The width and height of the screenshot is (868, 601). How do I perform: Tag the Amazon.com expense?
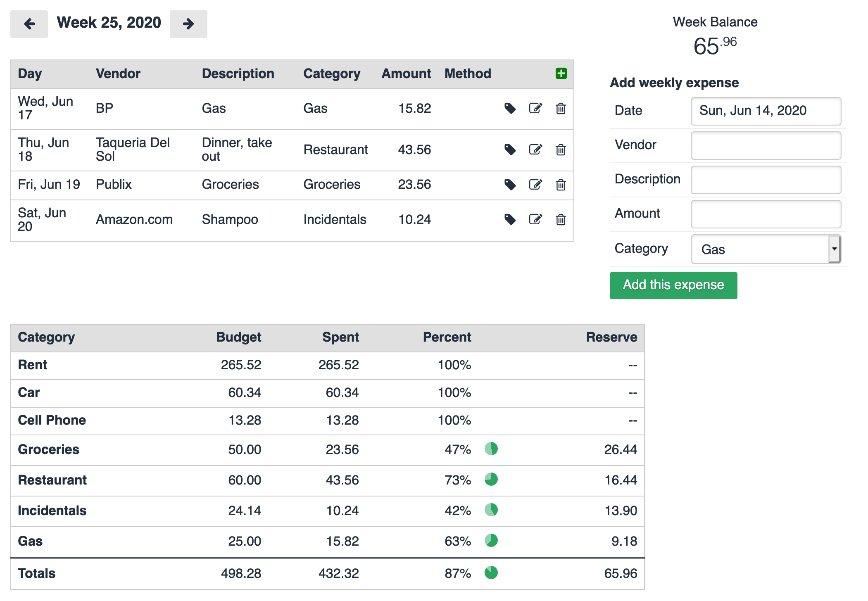[510, 219]
